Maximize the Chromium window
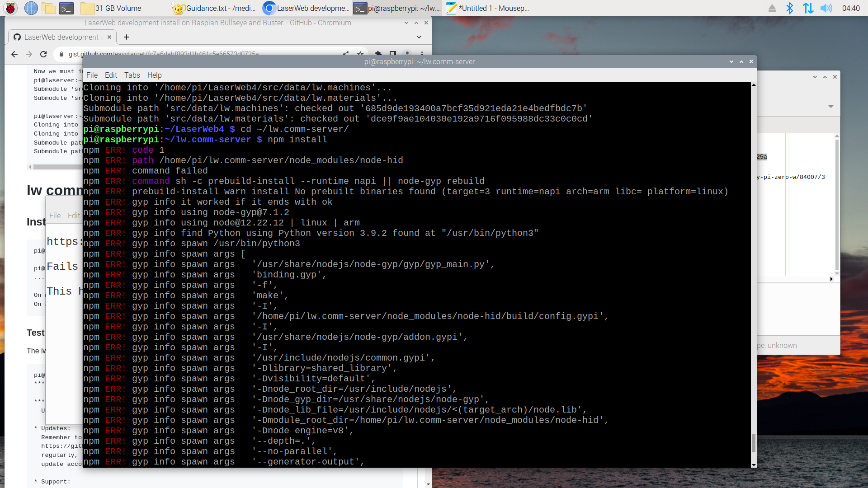The height and width of the screenshot is (488, 868). tap(416, 23)
